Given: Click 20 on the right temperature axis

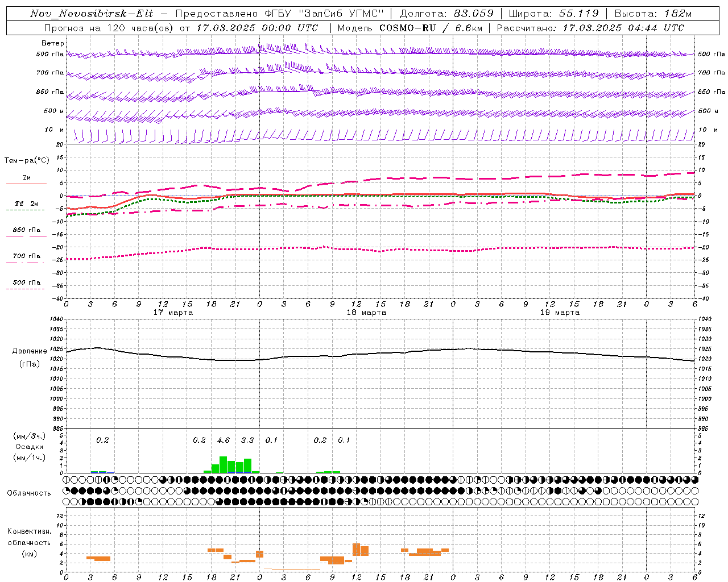Looking at the screenshot, I should coord(702,144).
